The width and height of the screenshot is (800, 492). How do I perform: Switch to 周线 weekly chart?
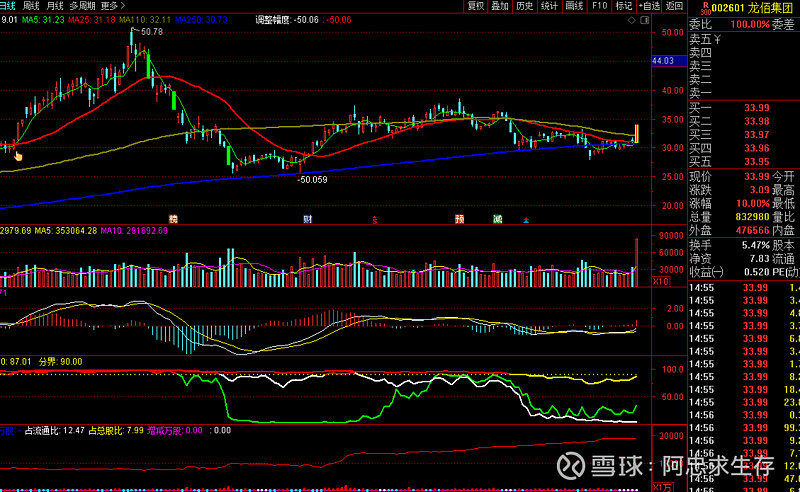(x=31, y=6)
